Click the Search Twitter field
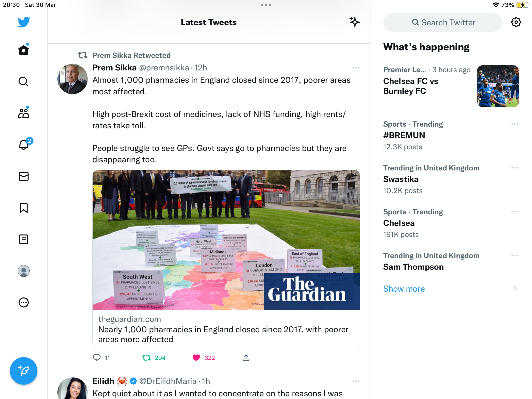Screen dimensions: 532x399 [442, 22]
